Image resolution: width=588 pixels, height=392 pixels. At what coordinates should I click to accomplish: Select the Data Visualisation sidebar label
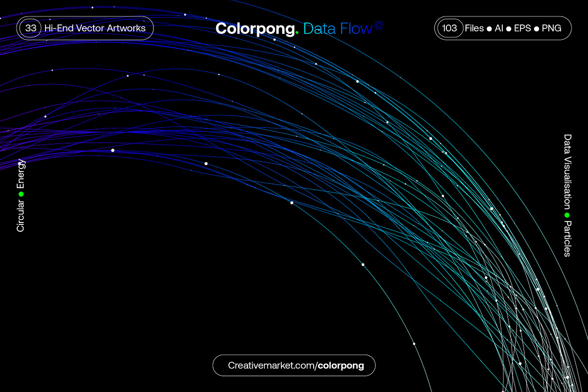pyautogui.click(x=567, y=169)
